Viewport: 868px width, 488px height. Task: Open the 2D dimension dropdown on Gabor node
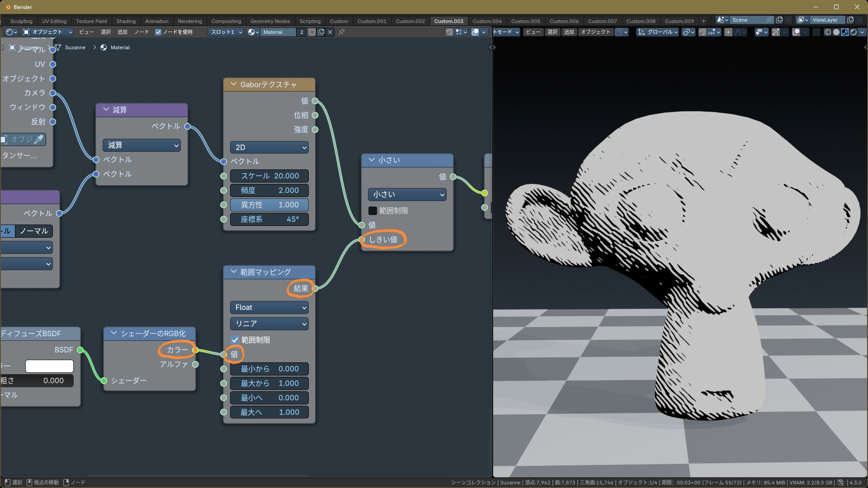click(269, 147)
